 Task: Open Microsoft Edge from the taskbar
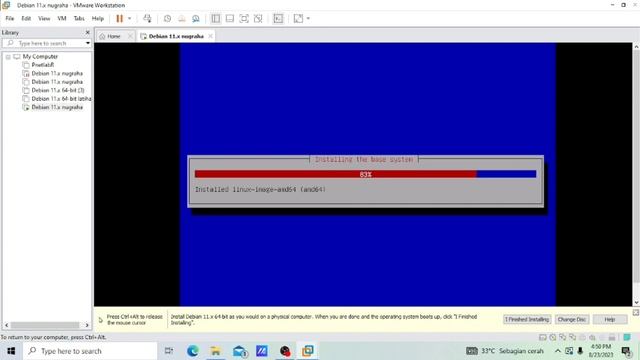click(x=193, y=351)
